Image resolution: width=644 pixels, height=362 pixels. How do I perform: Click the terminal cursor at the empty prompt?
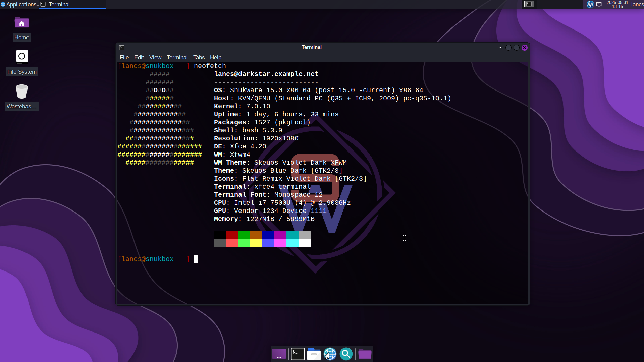(x=196, y=259)
